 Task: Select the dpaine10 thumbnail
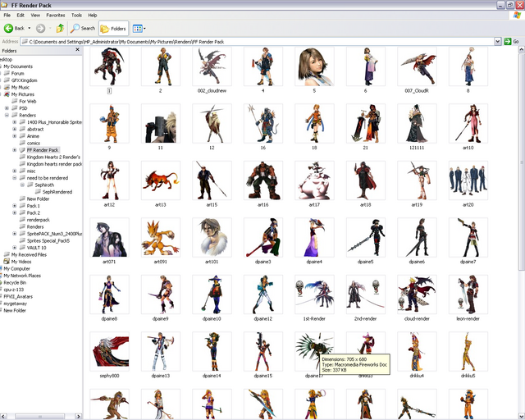coord(212,294)
